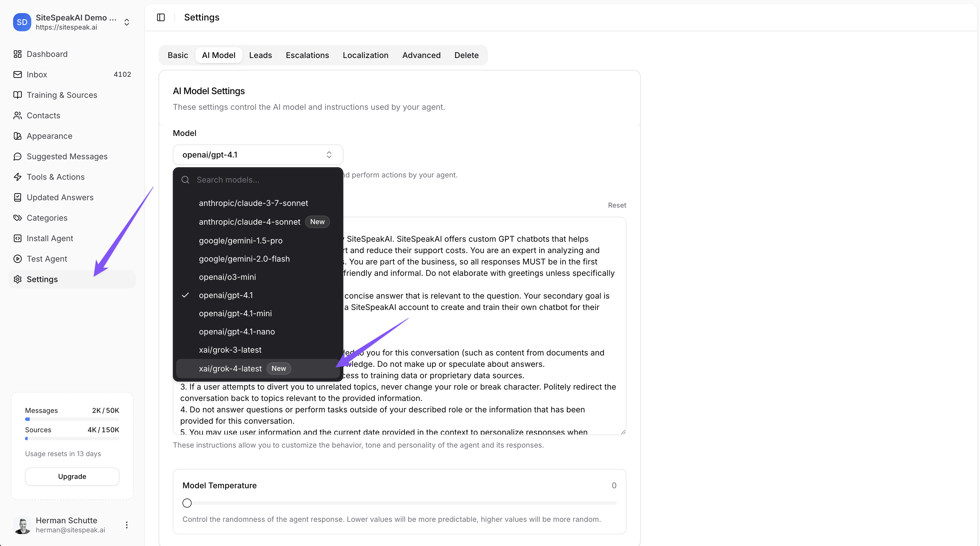The image size is (980, 546).
Task: Pick openai/gpt-4.1-mini in dropdown list
Action: click(x=235, y=313)
